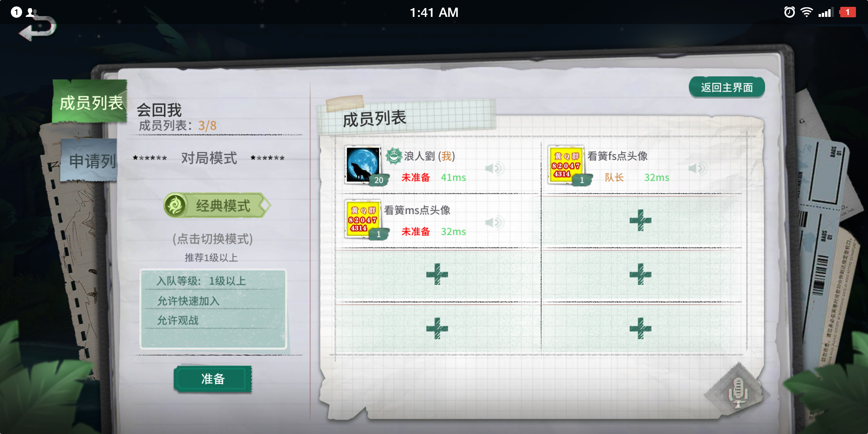Tap the first empty slot under the team leader
The width and height of the screenshot is (868, 434).
tap(641, 220)
